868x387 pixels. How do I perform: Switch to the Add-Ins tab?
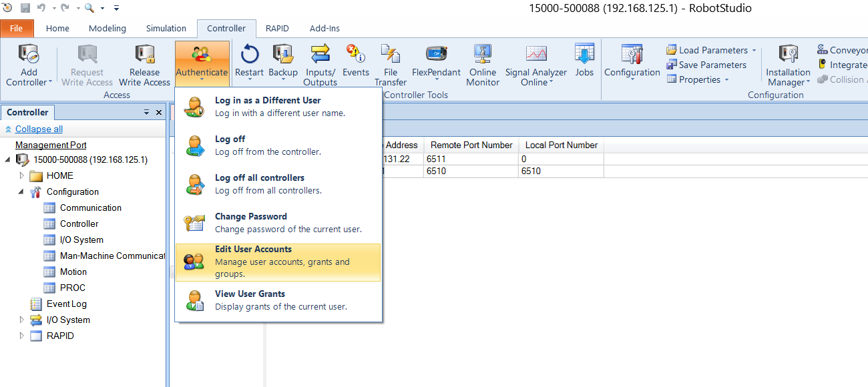(x=324, y=29)
